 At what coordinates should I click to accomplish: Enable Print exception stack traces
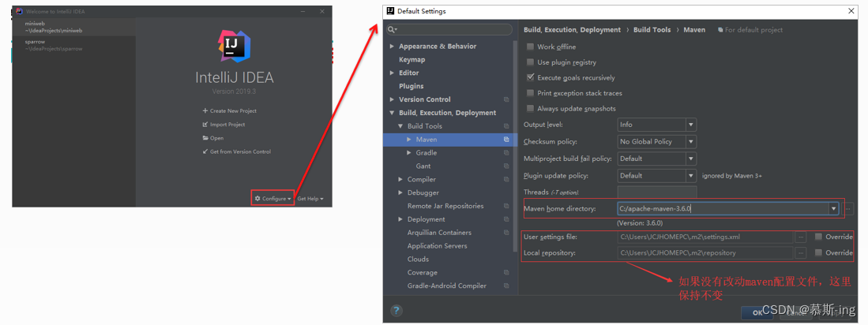coord(530,93)
